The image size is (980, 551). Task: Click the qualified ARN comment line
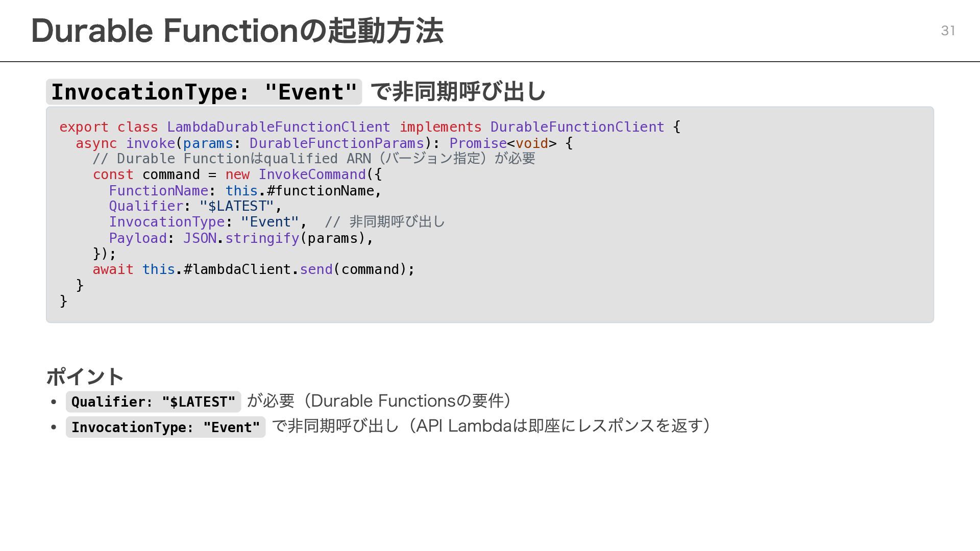(313, 159)
